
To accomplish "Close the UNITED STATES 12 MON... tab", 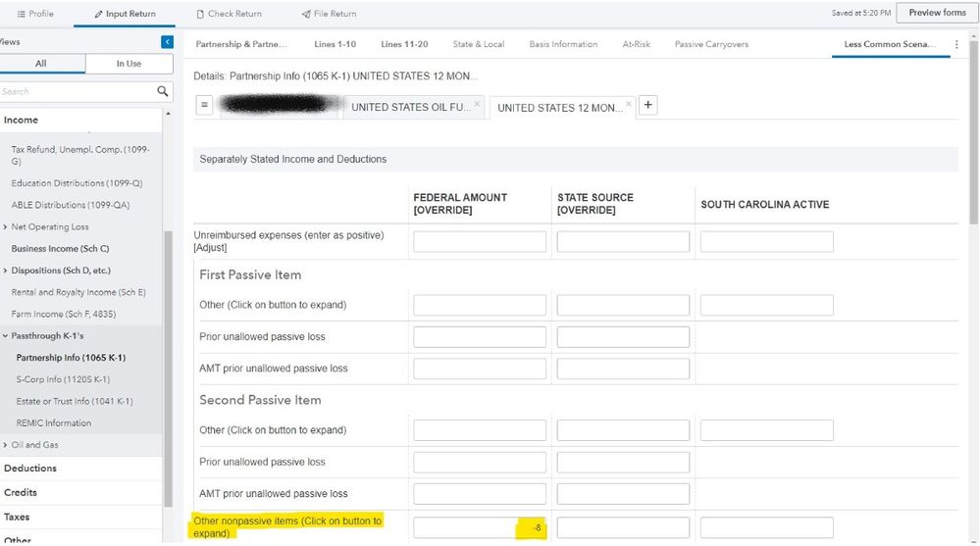I will 629,104.
